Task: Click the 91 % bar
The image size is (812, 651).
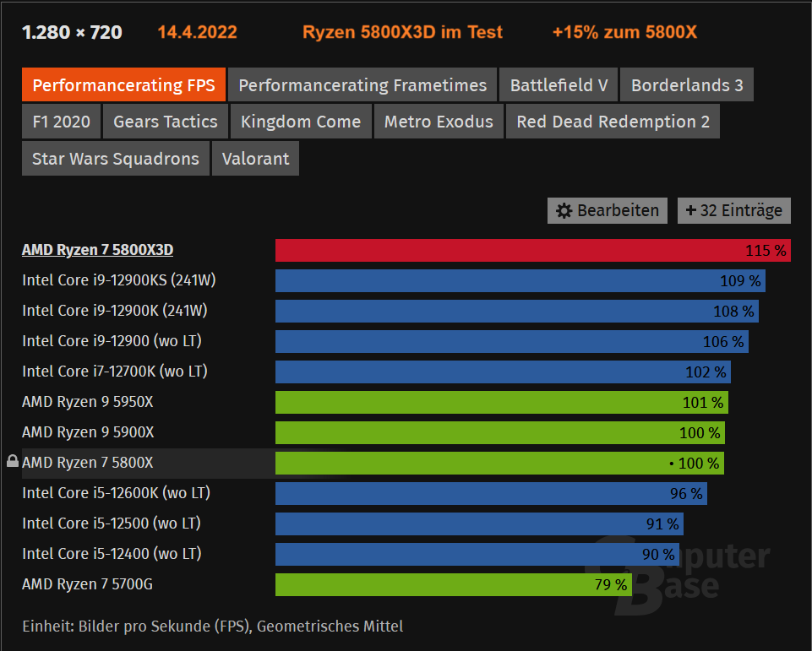Action: (x=480, y=524)
